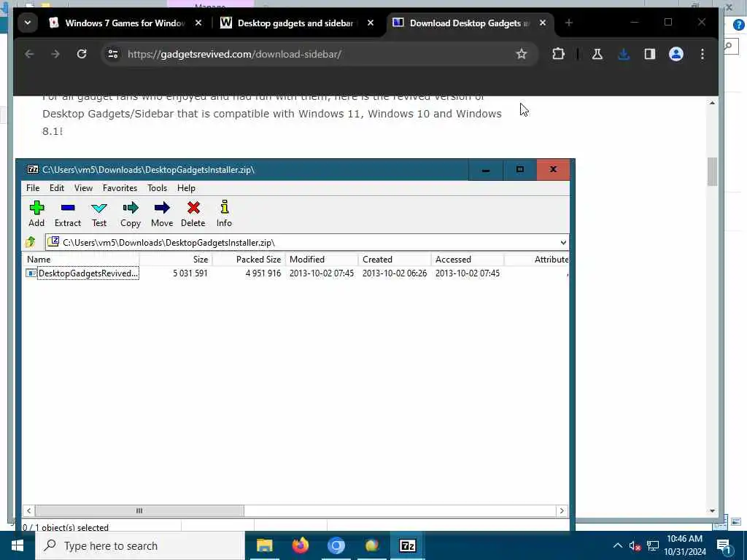
Task: Open Chrome extensions puzzle icon
Action: 558,54
